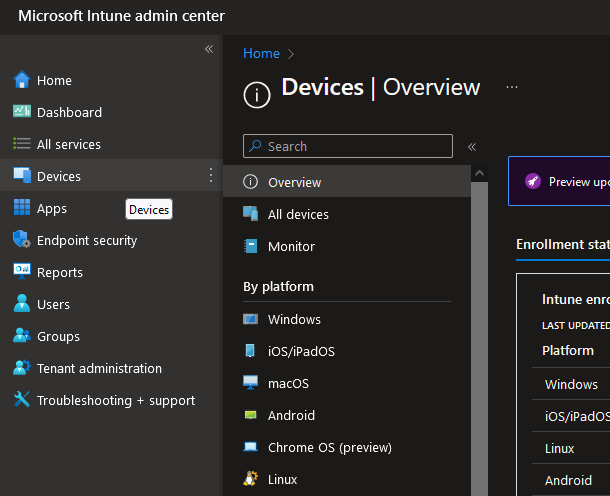
Task: Collapse the Devices blade menu
Action: click(472, 147)
